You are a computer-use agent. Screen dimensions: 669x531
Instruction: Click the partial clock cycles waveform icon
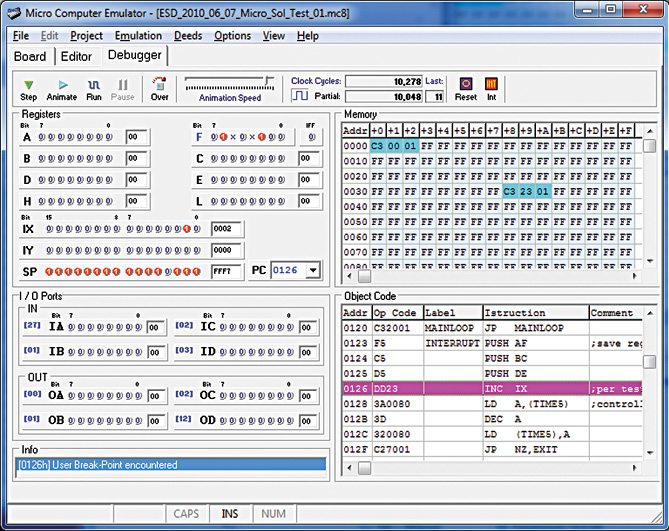coord(300,97)
